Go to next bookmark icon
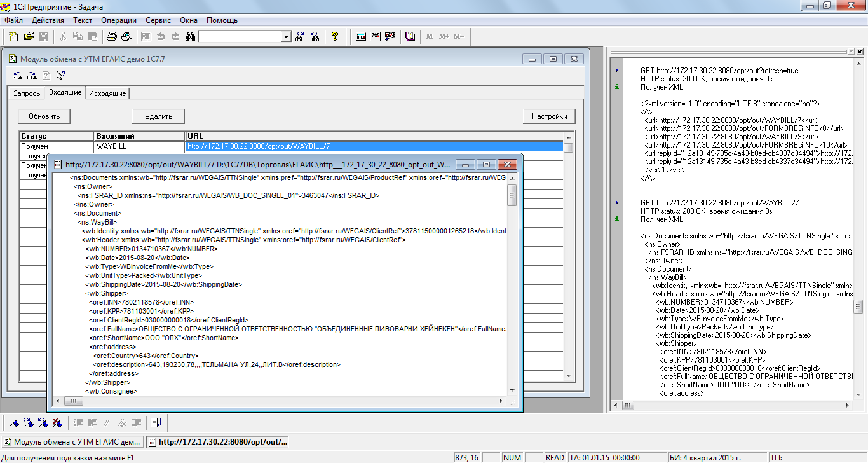The image size is (868, 463). pos(29,422)
